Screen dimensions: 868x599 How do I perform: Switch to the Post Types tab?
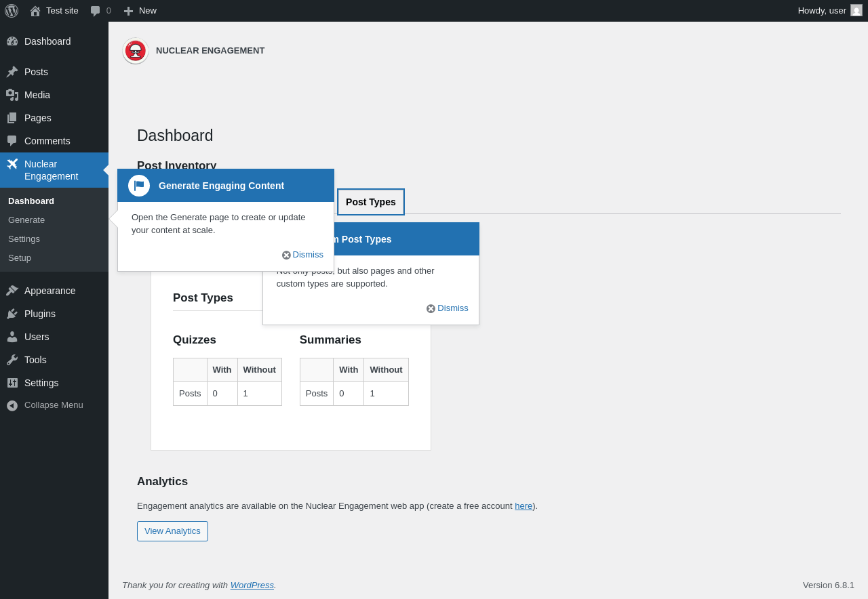click(x=371, y=202)
